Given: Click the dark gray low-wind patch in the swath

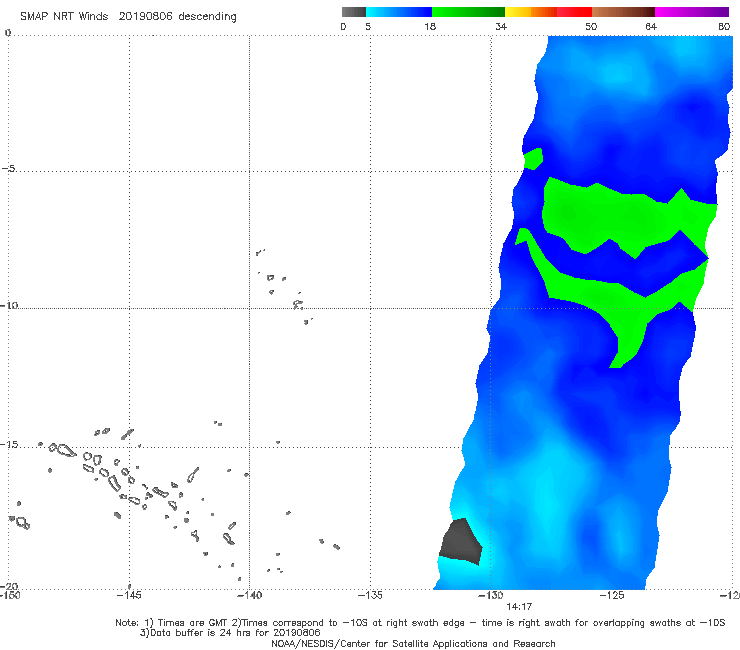Looking at the screenshot, I should tap(460, 542).
